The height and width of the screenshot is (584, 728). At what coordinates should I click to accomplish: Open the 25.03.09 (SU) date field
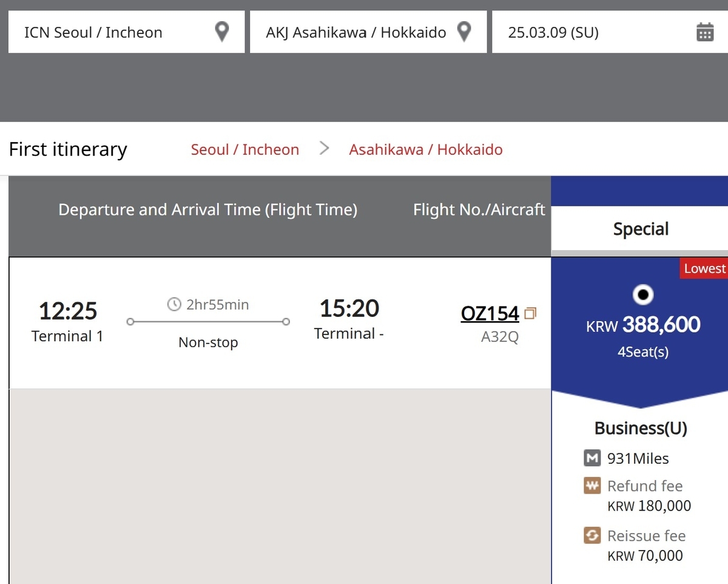(x=610, y=32)
